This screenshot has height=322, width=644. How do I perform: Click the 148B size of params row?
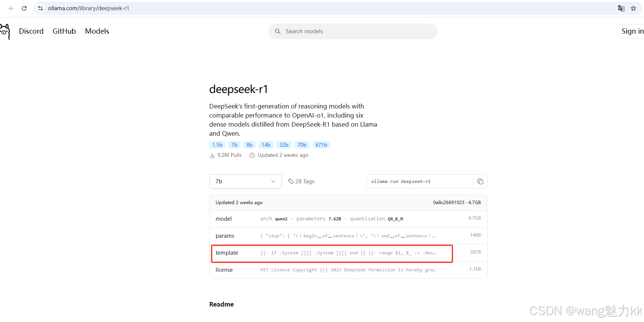(x=475, y=235)
